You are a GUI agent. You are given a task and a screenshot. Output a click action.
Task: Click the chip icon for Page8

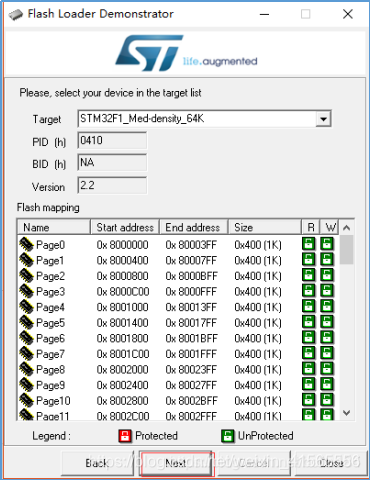(26, 369)
